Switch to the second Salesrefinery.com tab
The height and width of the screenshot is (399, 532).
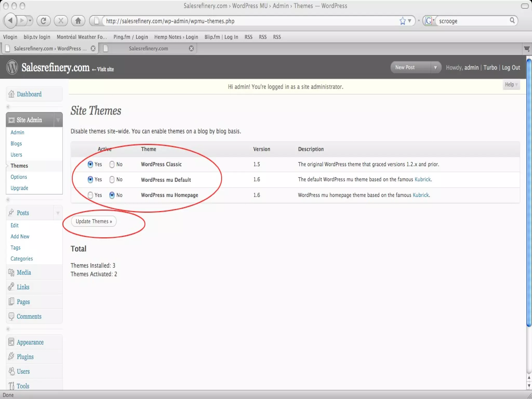(x=148, y=49)
